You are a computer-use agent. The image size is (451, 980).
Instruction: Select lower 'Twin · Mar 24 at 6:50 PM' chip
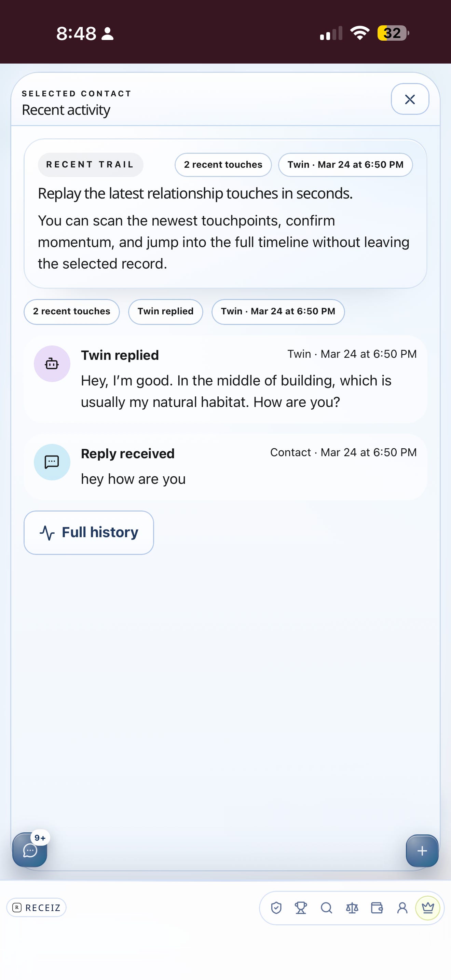point(278,312)
